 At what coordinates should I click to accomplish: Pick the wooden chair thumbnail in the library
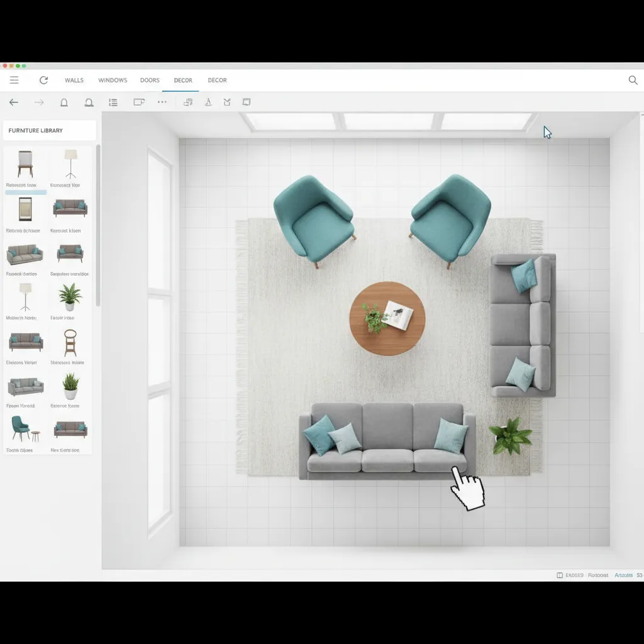pyautogui.click(x=25, y=164)
